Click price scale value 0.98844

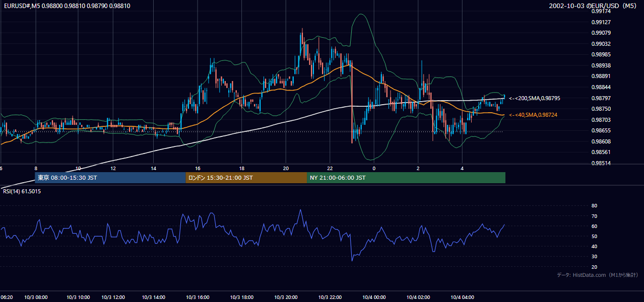click(601, 87)
